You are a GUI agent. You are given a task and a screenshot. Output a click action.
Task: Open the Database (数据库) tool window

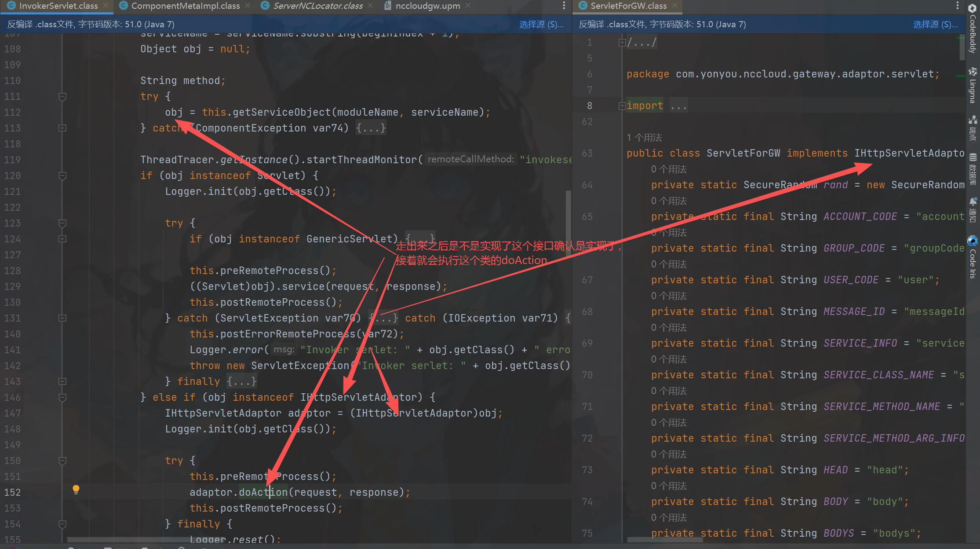click(973, 169)
